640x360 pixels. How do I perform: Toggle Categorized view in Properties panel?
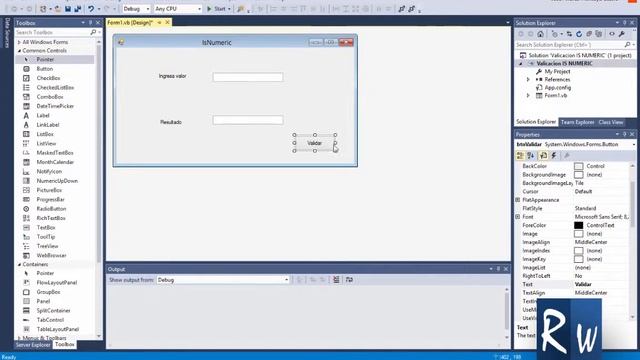[x=520, y=156]
